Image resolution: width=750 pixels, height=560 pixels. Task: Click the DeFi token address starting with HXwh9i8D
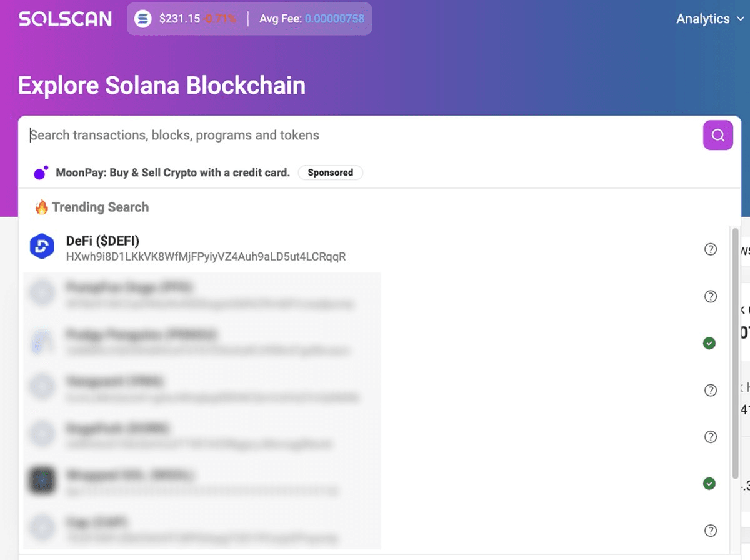coord(206,256)
